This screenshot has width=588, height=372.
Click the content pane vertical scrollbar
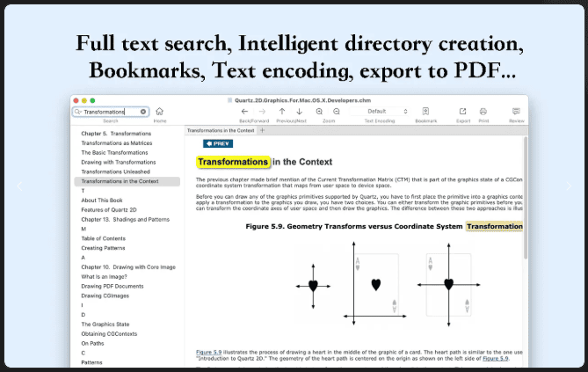(x=526, y=198)
